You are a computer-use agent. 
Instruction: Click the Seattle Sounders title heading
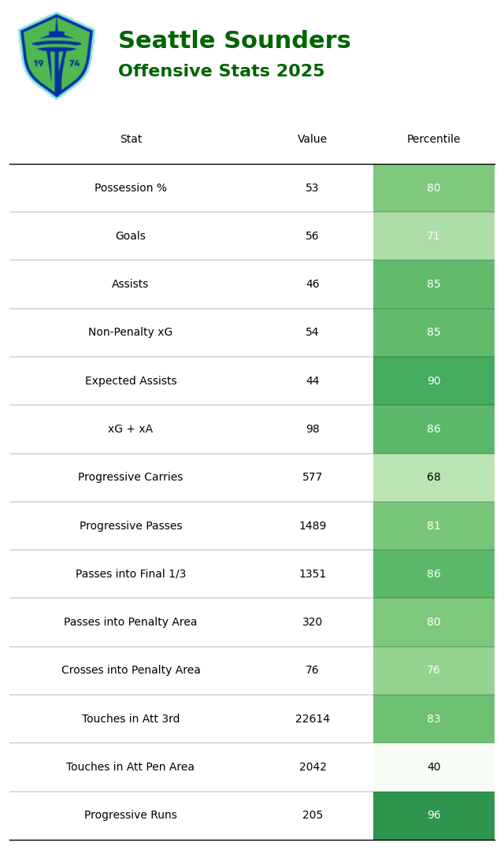pos(234,41)
